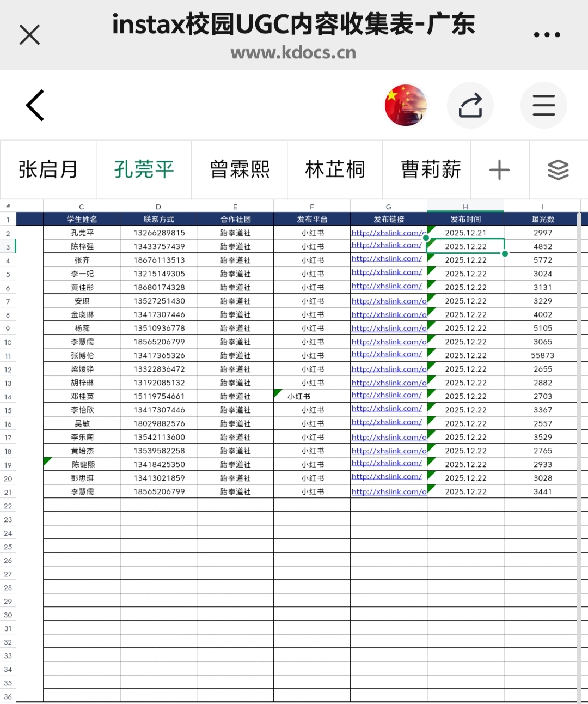The width and height of the screenshot is (588, 704).
Task: Select the 小红书 cell in row 14
Action: [312, 396]
